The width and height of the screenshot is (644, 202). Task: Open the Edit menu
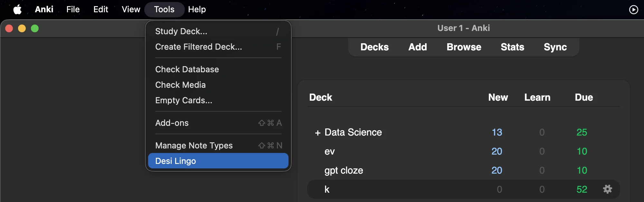[x=100, y=9]
